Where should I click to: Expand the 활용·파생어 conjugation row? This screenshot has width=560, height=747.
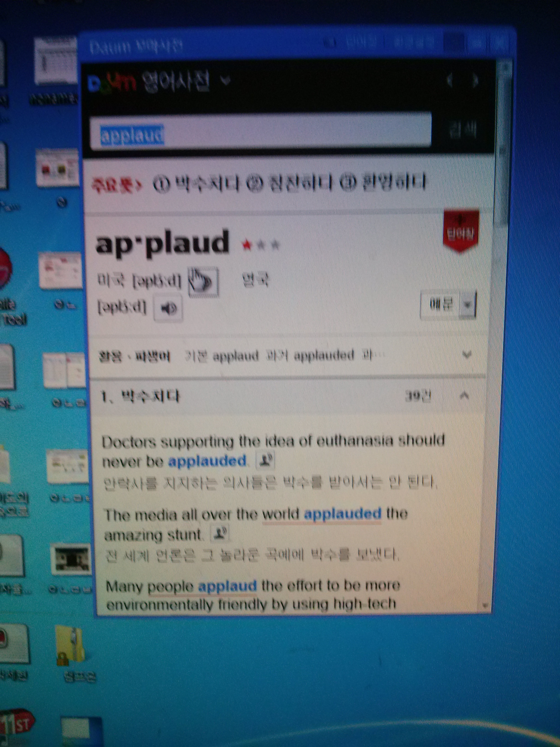[466, 355]
